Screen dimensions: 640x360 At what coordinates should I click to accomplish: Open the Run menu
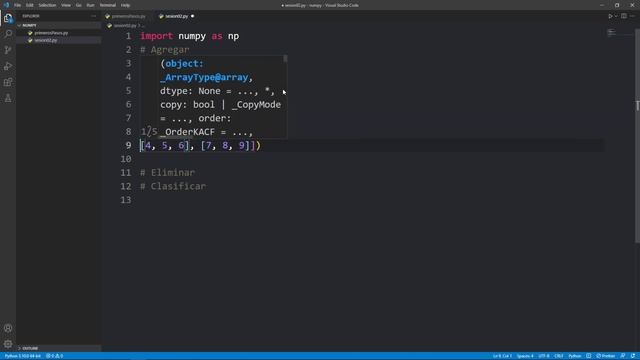(x=91, y=5)
